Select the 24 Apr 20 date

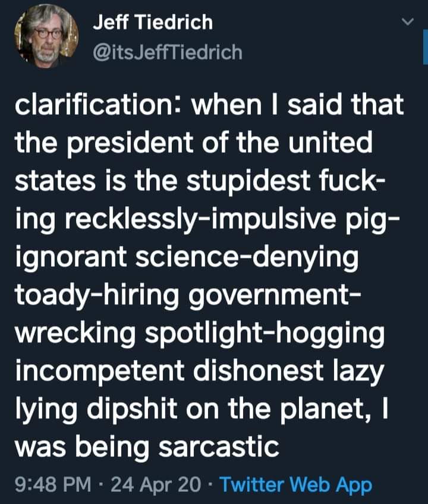point(156,485)
